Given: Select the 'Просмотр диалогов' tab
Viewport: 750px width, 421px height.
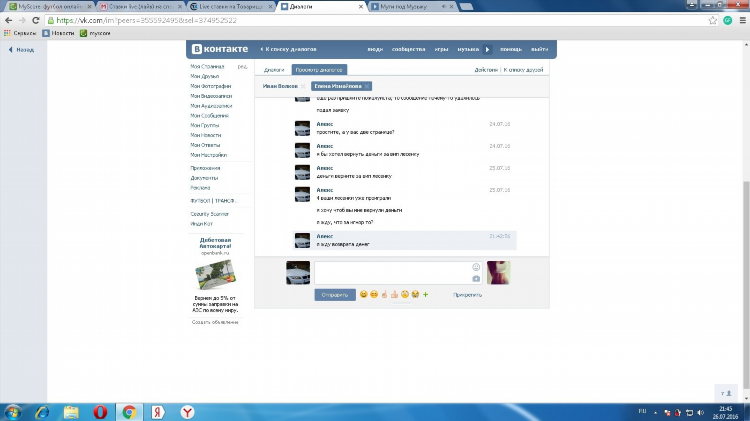Looking at the screenshot, I should click(x=319, y=70).
